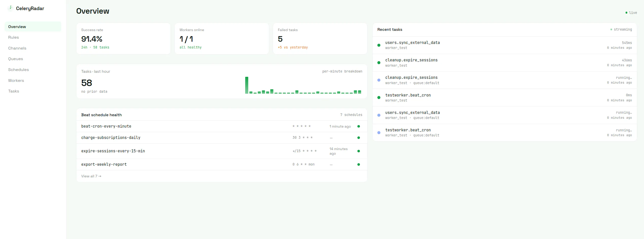Screen dimensions: 644x239
Task: Click the '7 schedules' count label
Action: click(351, 115)
